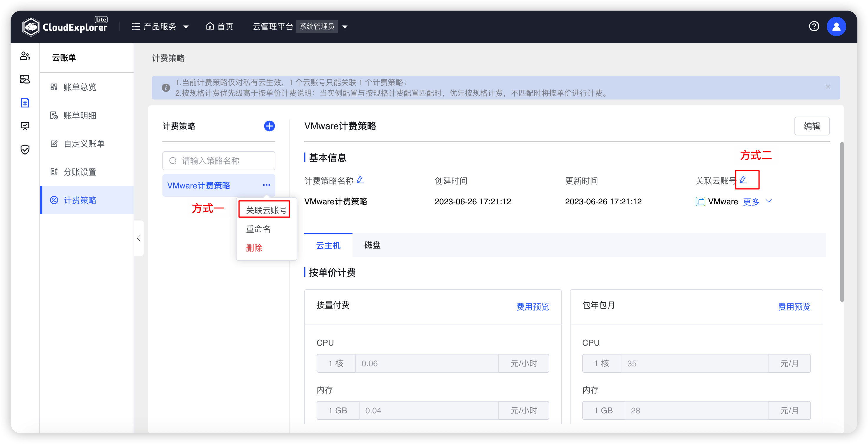Click the 账单总览 grid icon

[54, 87]
